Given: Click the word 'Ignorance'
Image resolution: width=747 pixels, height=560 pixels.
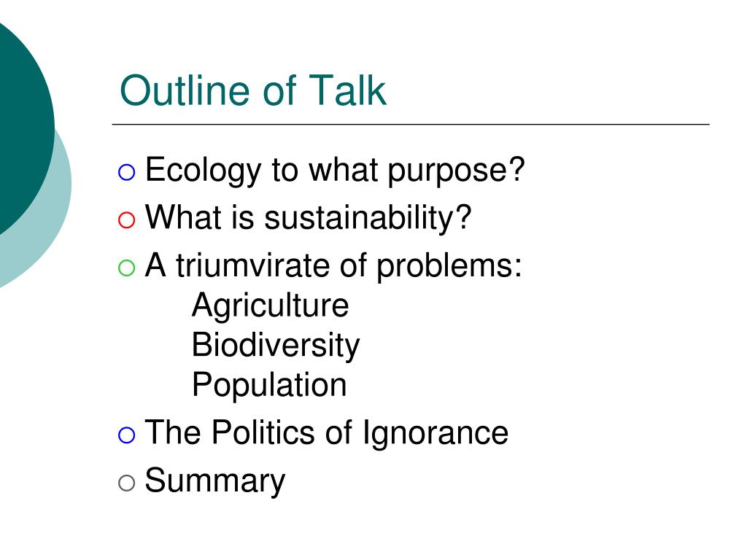Looking at the screenshot, I should point(435,433).
